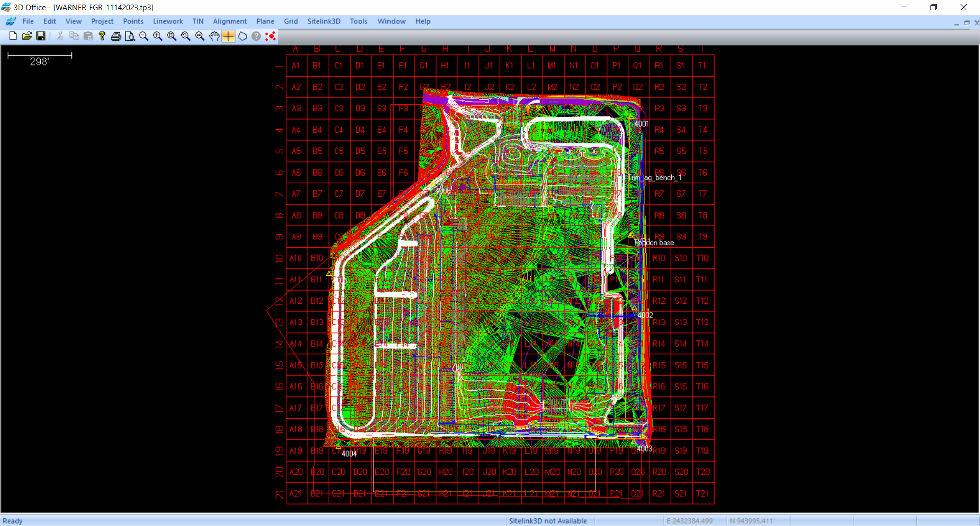
Task: Click the New file icon
Action: coord(13,36)
